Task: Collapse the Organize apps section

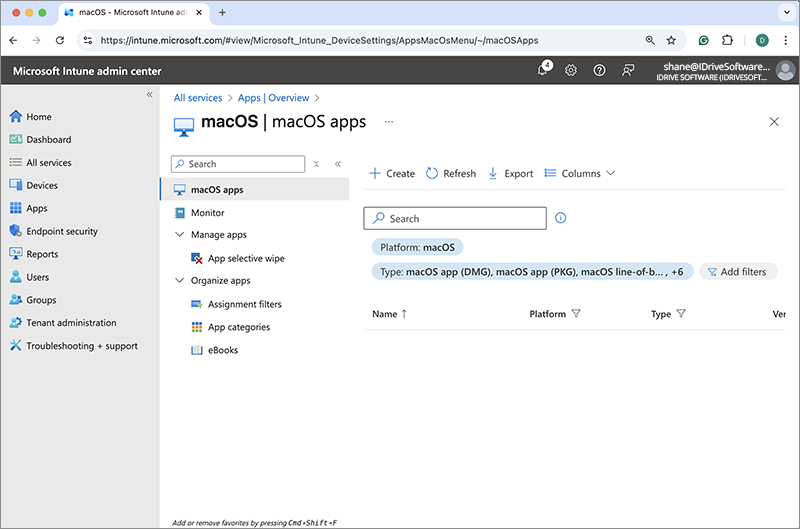Action: pos(180,281)
